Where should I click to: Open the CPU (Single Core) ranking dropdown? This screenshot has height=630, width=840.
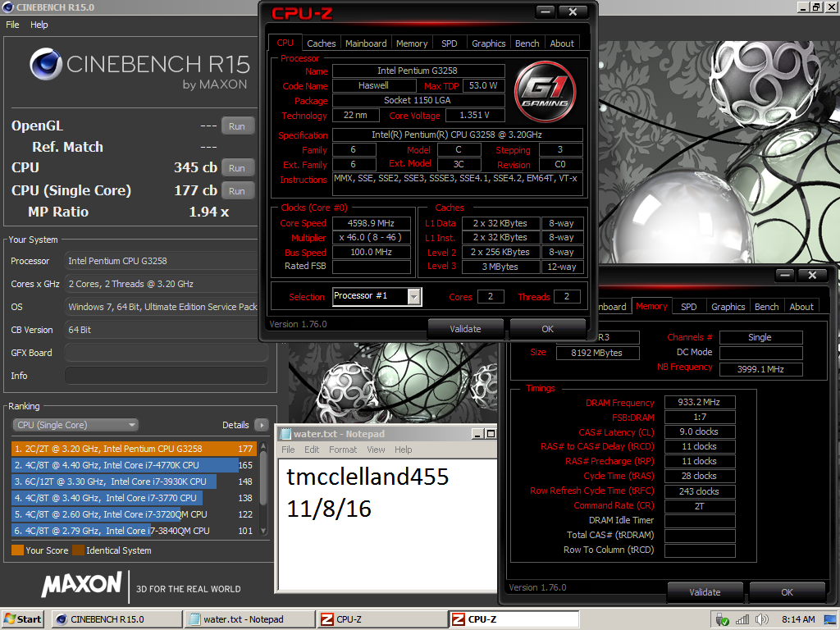tap(75, 425)
